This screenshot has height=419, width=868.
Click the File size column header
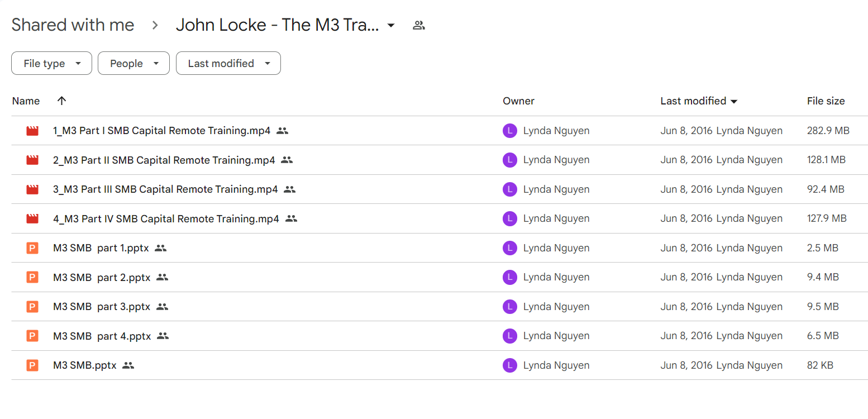point(826,101)
